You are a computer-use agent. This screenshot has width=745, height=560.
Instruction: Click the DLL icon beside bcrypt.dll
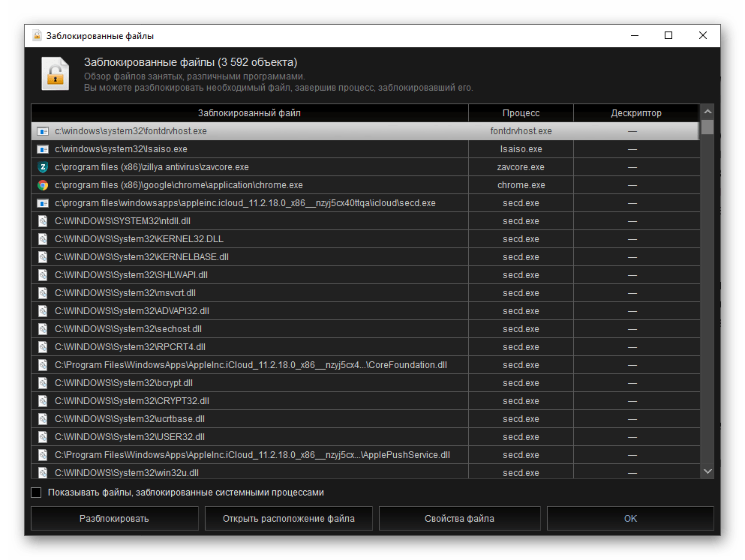pos(43,384)
